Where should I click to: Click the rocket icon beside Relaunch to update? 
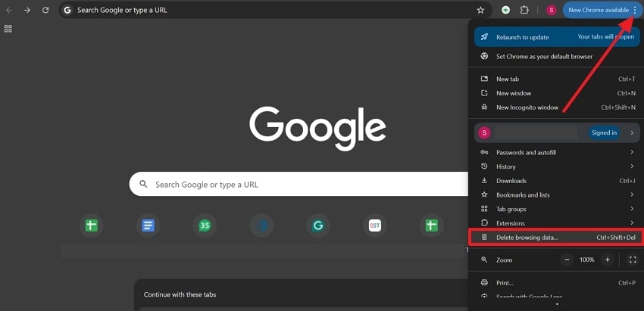484,37
